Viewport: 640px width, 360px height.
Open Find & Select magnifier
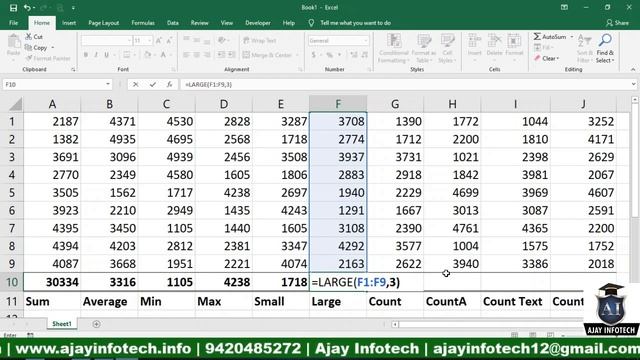[605, 40]
